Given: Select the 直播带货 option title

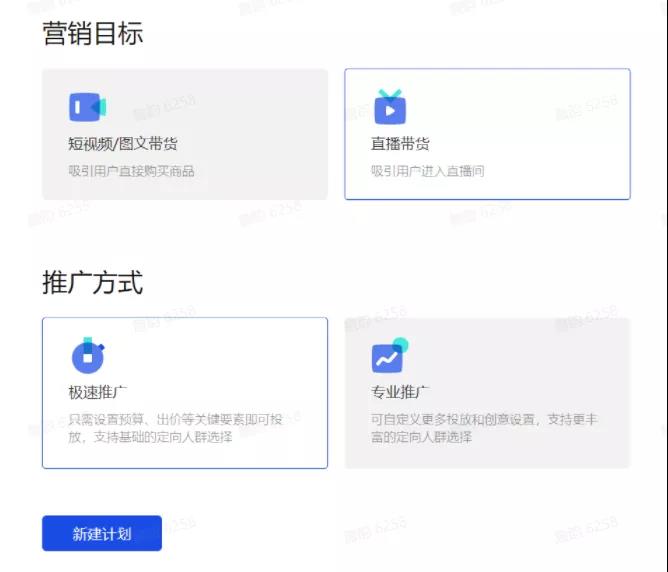Looking at the screenshot, I should click(400, 144).
